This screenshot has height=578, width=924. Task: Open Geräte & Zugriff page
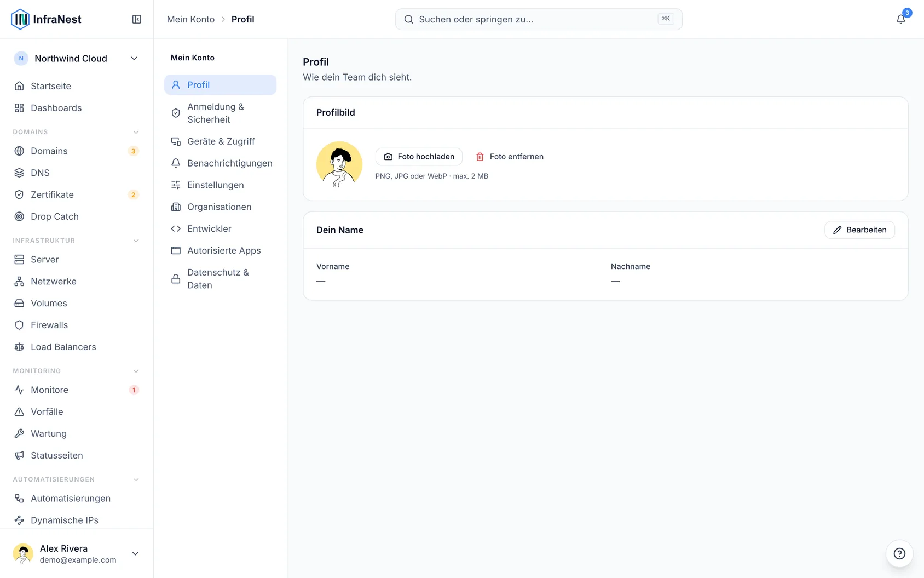(220, 141)
